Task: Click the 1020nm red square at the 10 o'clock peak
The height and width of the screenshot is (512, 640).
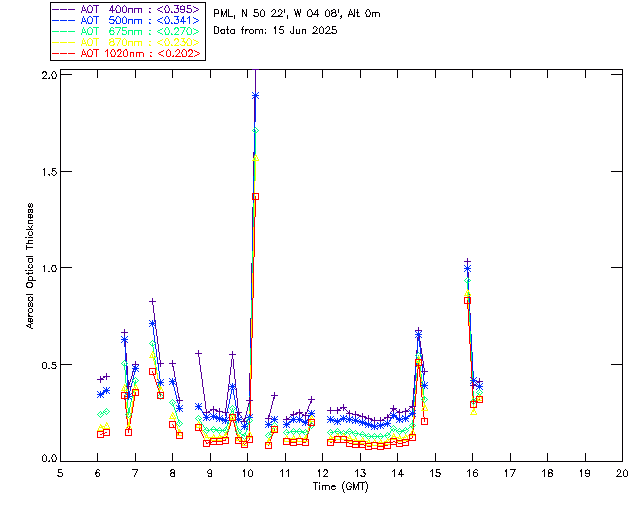Action: pos(256,196)
